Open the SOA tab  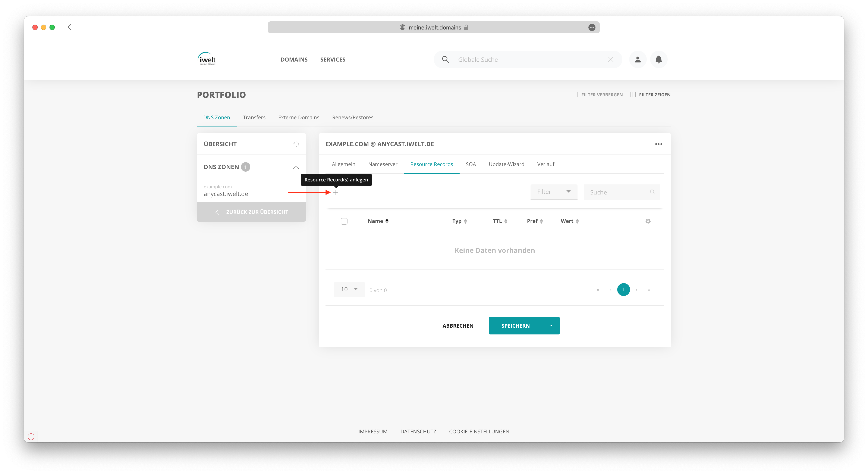click(x=471, y=164)
